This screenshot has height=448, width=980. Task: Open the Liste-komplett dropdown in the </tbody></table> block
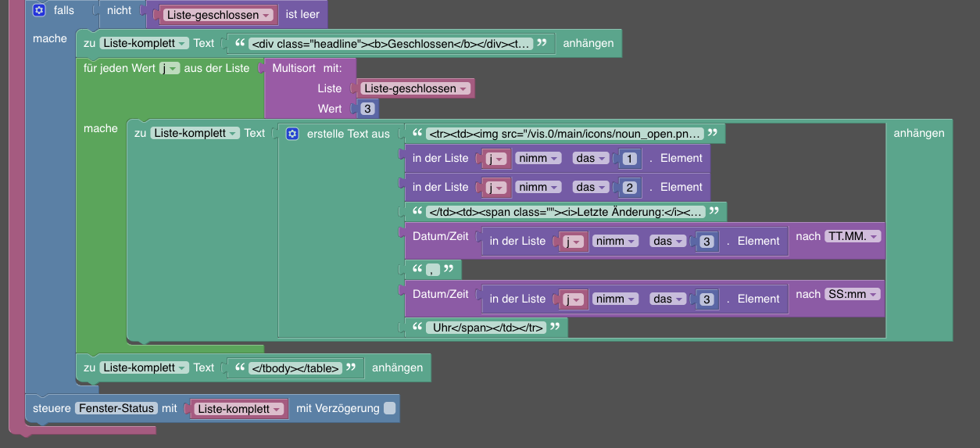[145, 367]
